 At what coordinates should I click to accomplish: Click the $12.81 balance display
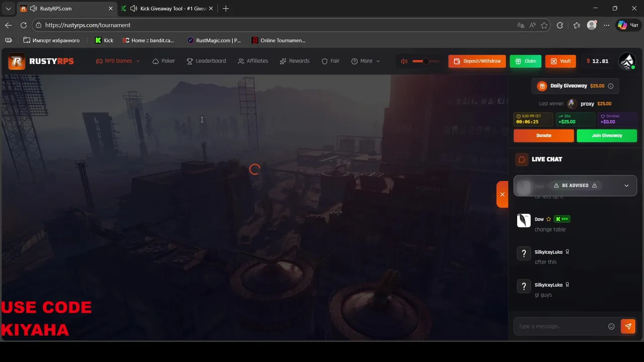(x=598, y=61)
